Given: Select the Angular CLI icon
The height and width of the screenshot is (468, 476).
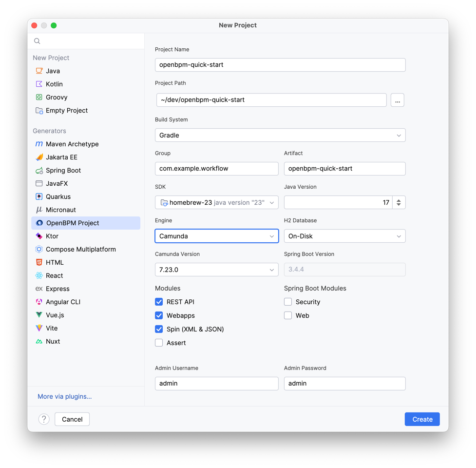Looking at the screenshot, I should (x=39, y=302).
